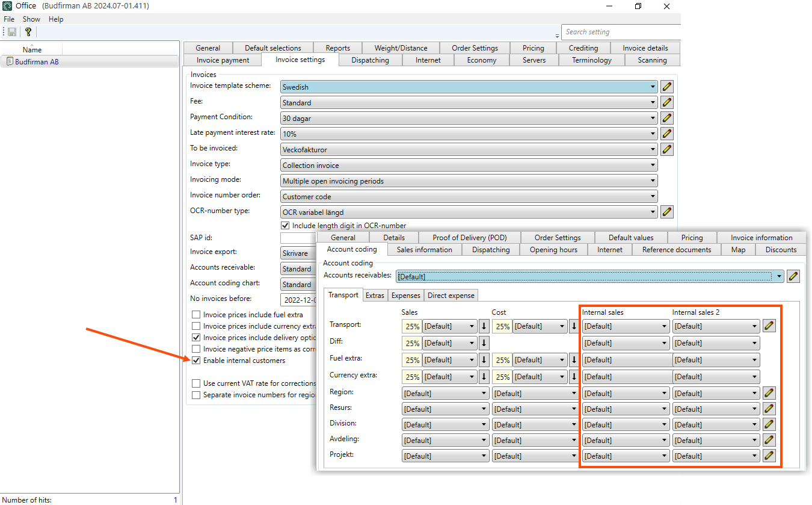Select the Extras sub-tab

[x=375, y=295]
